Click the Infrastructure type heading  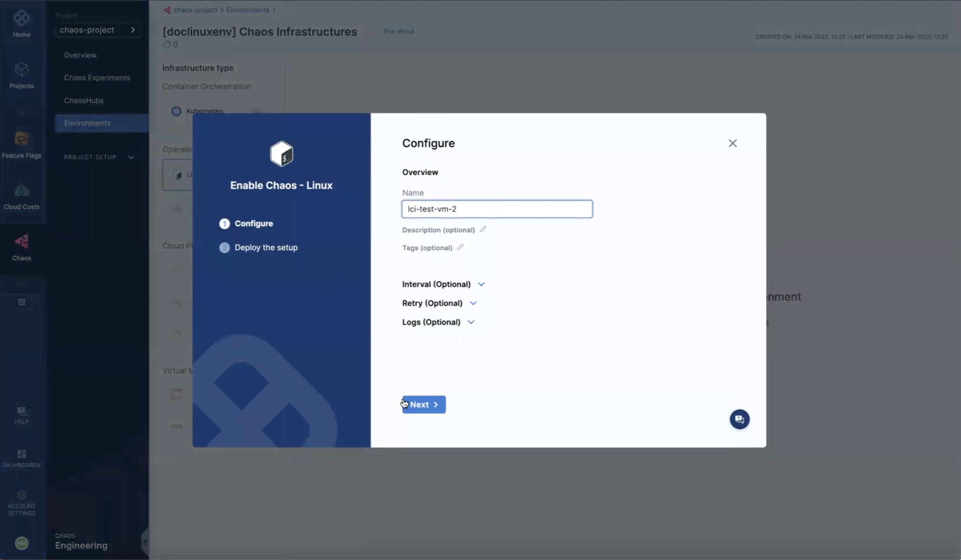point(198,68)
